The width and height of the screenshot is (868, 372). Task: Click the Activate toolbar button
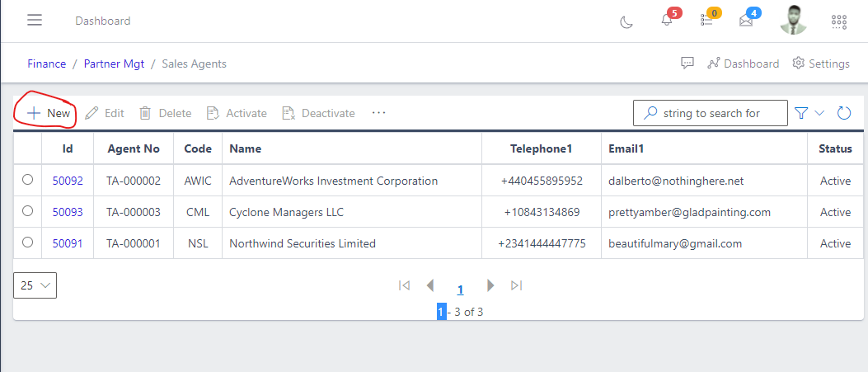coord(237,113)
